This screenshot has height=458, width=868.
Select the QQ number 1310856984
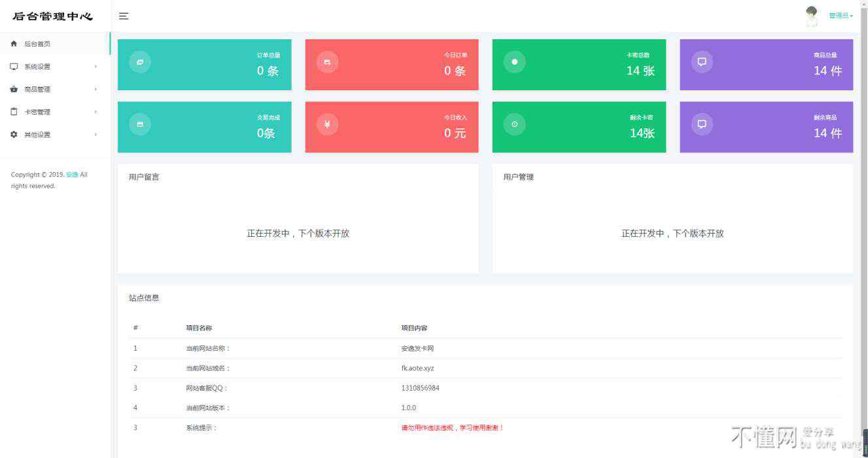(421, 388)
